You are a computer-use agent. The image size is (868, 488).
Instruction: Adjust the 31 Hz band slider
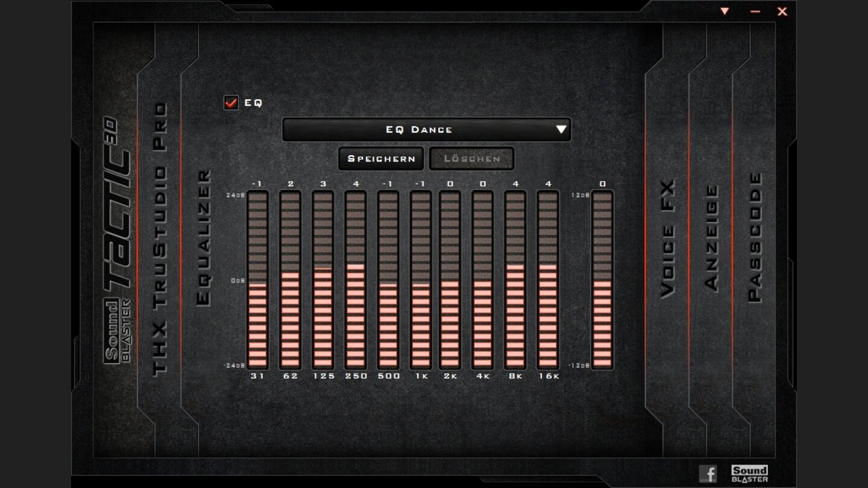click(257, 280)
